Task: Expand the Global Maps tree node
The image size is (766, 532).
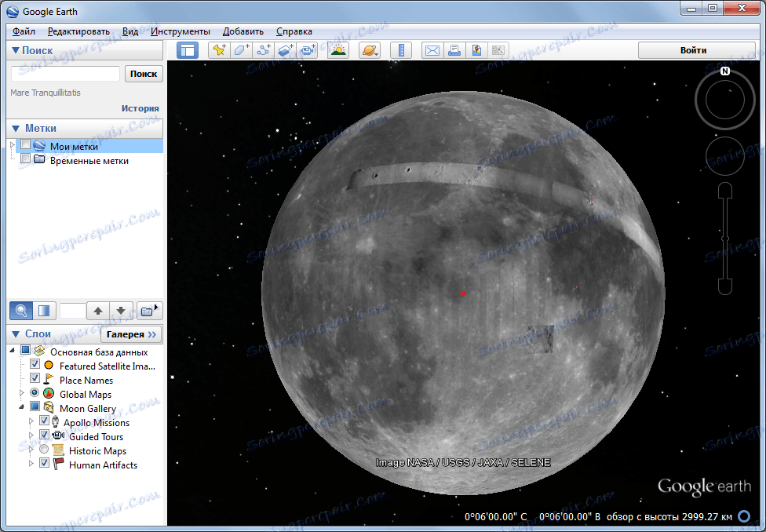Action: point(22,394)
